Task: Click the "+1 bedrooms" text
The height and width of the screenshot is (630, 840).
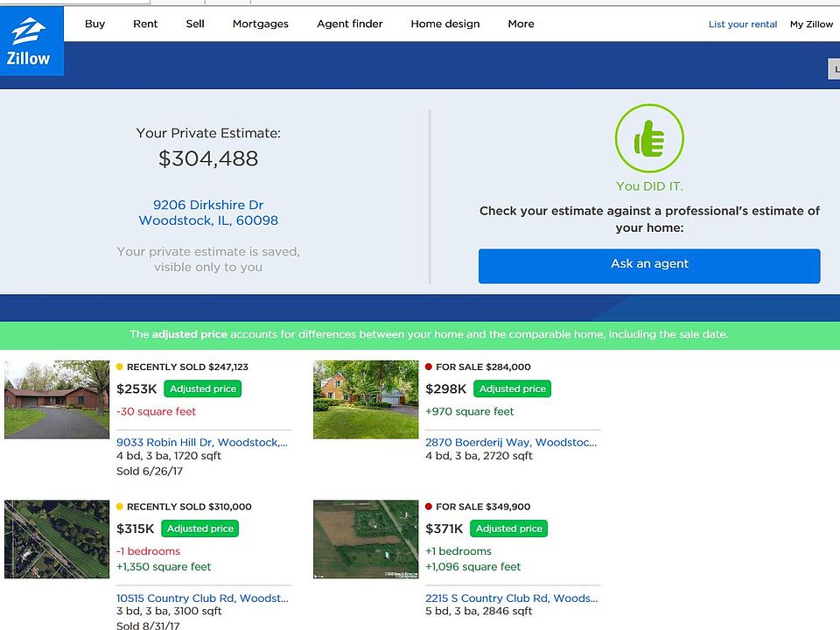Action: click(x=458, y=551)
